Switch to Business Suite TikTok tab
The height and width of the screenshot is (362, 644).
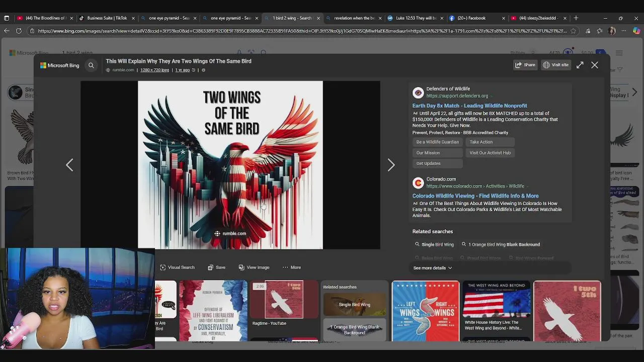(x=107, y=18)
